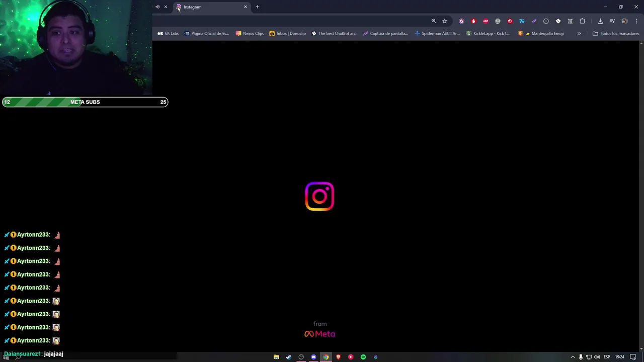Open the 6K Labs bookmark
Screen dimensions: 644x362
click(x=168, y=34)
